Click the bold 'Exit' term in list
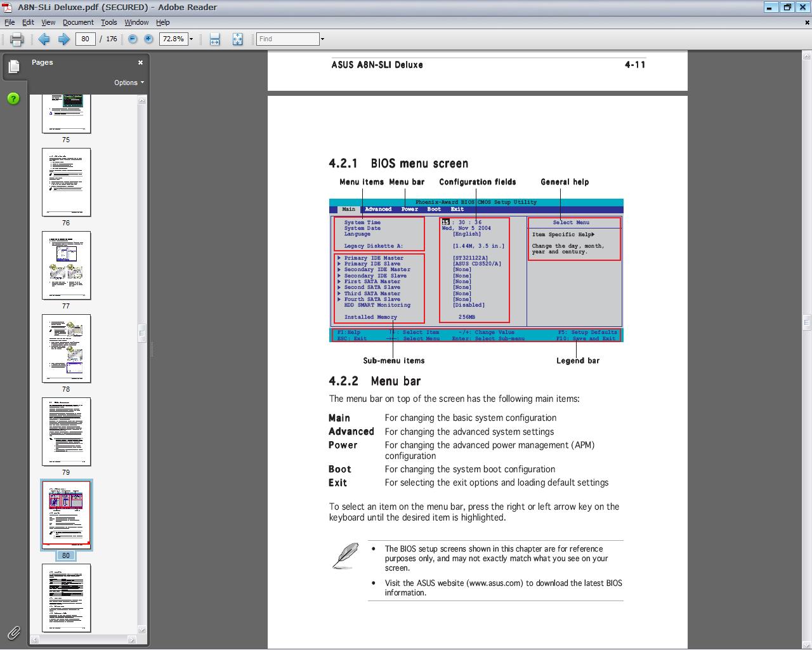Screen dimensions: 812x650 coord(337,482)
